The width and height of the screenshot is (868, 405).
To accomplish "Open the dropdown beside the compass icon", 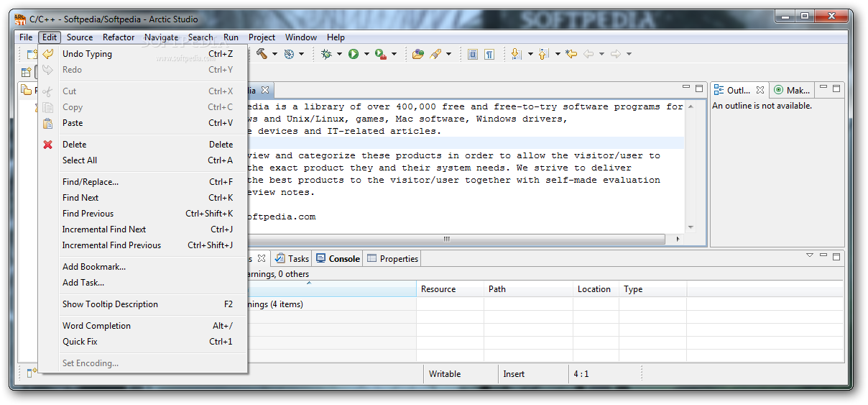I will (x=301, y=54).
